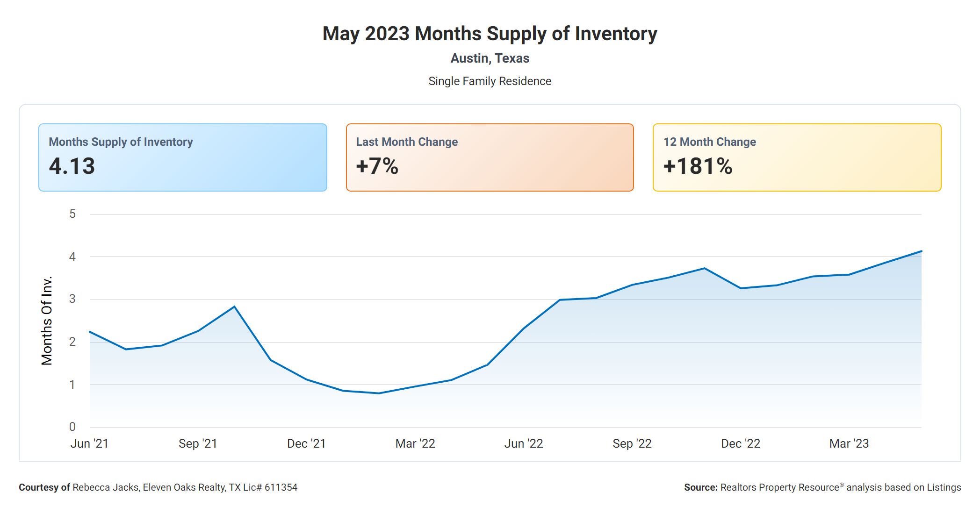Click the chart title heading text
980x514 pixels.
pyautogui.click(x=490, y=34)
